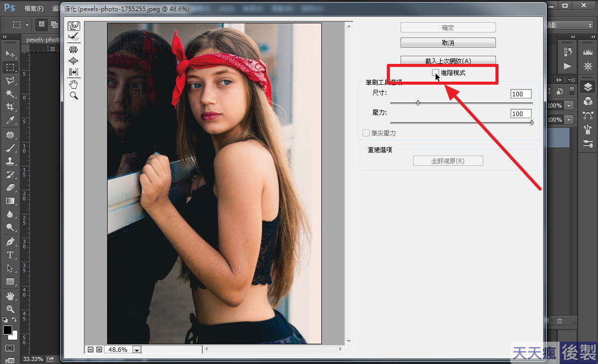Open the 檔案(F) menu

(x=34, y=9)
